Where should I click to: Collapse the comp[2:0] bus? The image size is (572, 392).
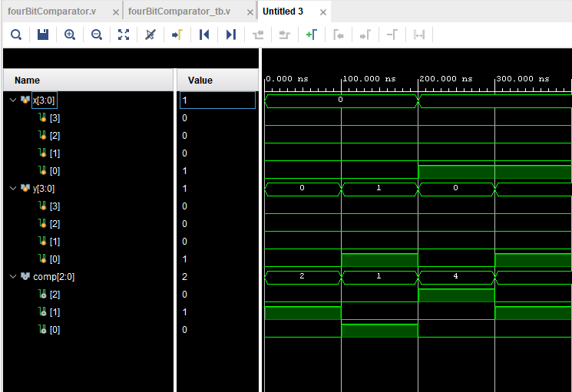click(12, 276)
